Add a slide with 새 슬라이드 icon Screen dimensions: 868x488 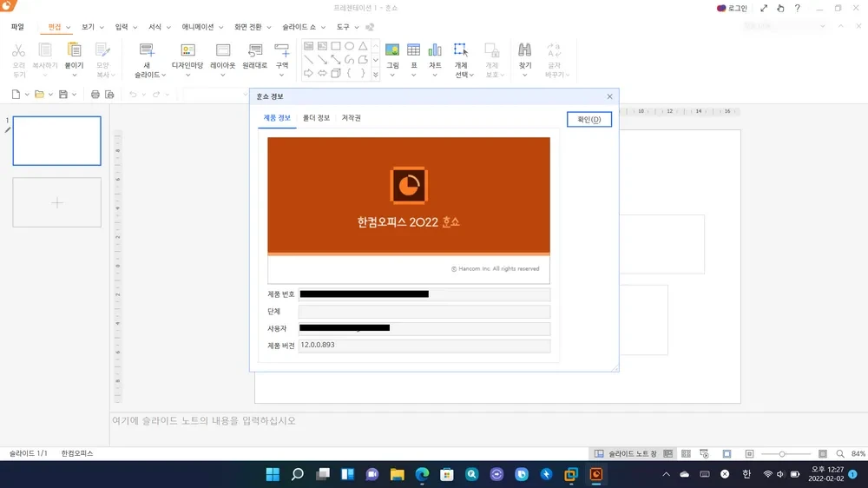(147, 49)
